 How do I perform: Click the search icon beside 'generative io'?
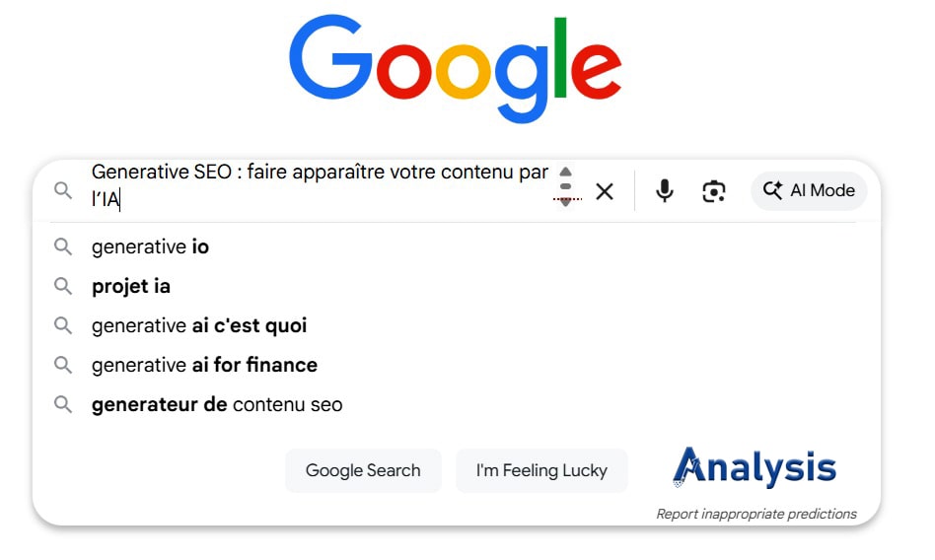click(x=63, y=246)
